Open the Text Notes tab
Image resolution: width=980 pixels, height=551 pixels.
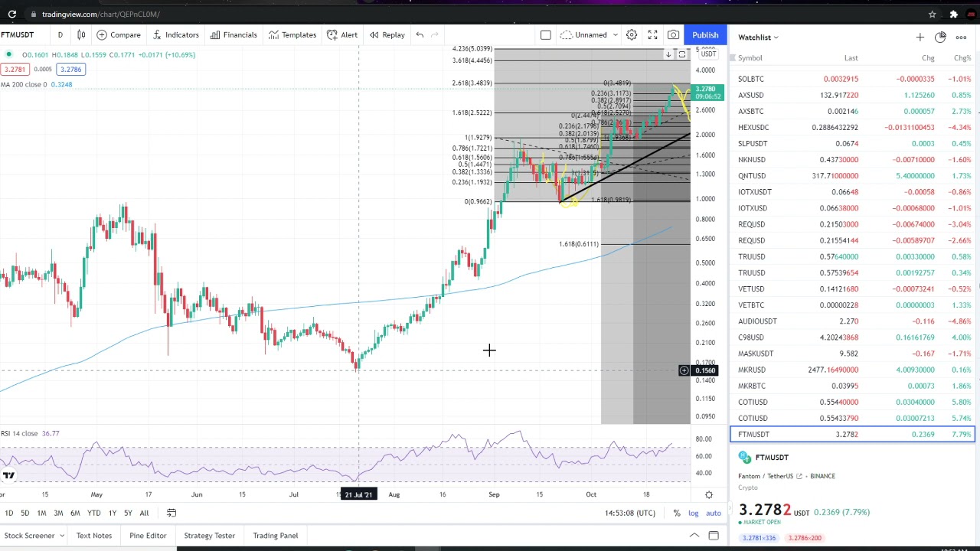point(94,535)
